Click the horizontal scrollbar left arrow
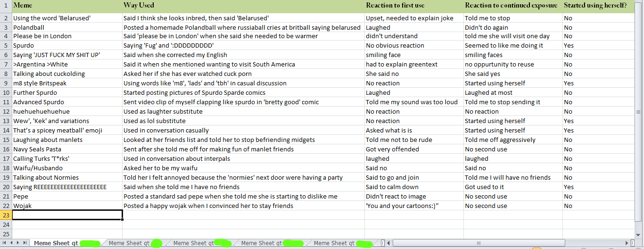 389,243
